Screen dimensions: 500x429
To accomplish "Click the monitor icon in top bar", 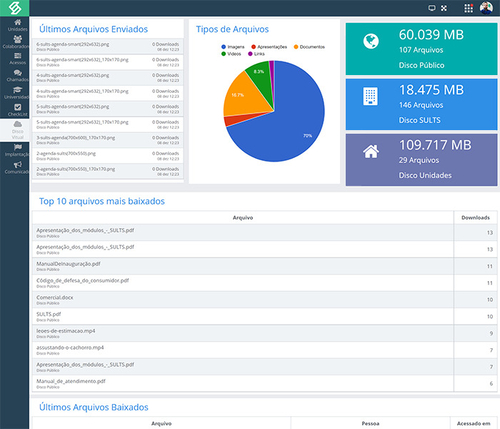I will tap(432, 8).
